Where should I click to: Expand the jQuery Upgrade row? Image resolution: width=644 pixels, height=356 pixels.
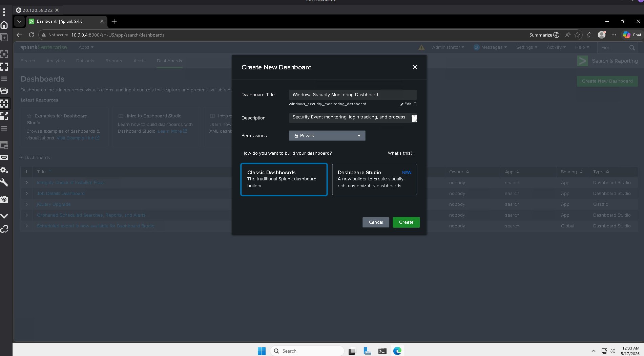coord(27,204)
